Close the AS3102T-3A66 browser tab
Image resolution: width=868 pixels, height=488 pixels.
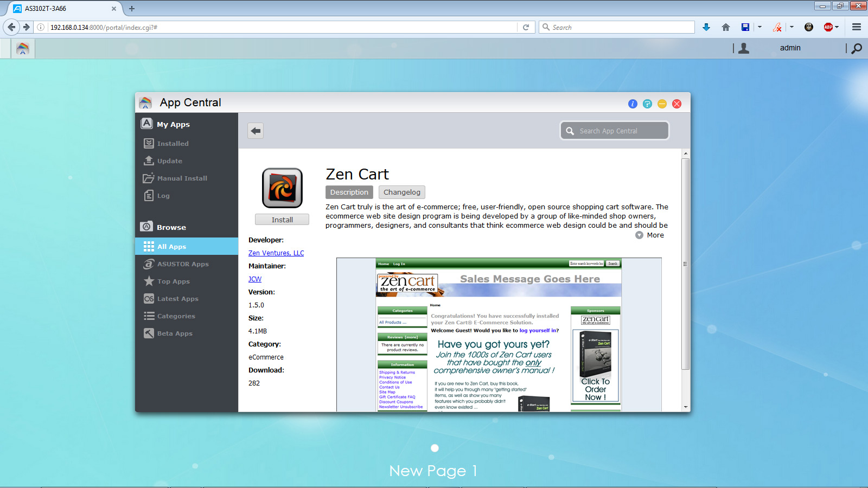(114, 9)
